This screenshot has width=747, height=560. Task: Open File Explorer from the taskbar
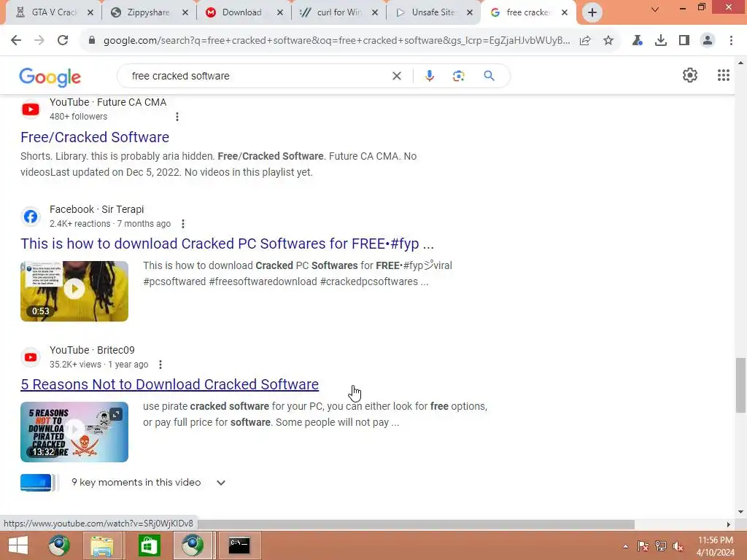coord(102,545)
